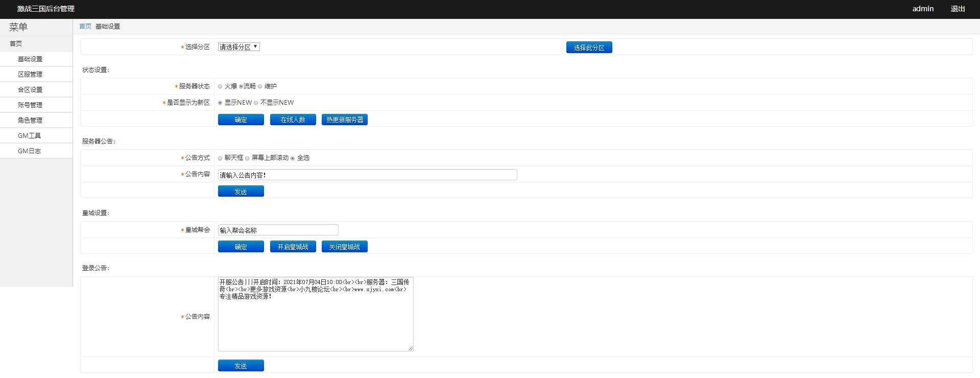This screenshot has width=980, height=378.
Task: Click the 退出 logout link
Action: [958, 9]
